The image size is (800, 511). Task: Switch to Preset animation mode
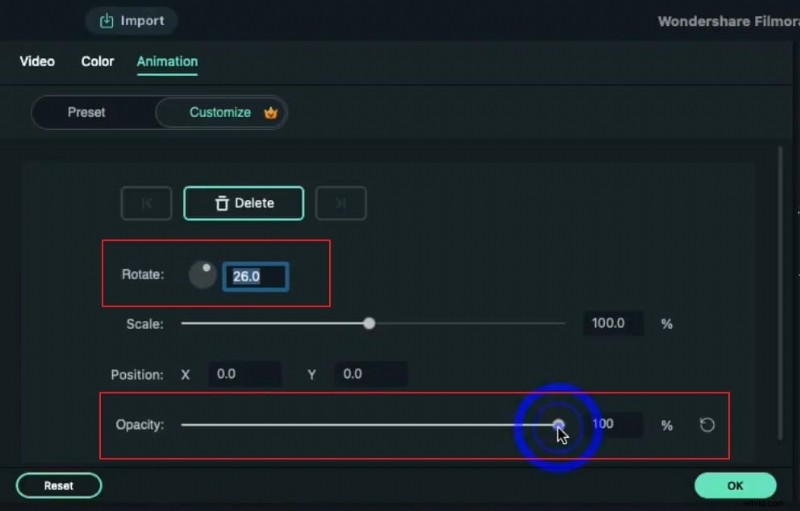(x=87, y=113)
